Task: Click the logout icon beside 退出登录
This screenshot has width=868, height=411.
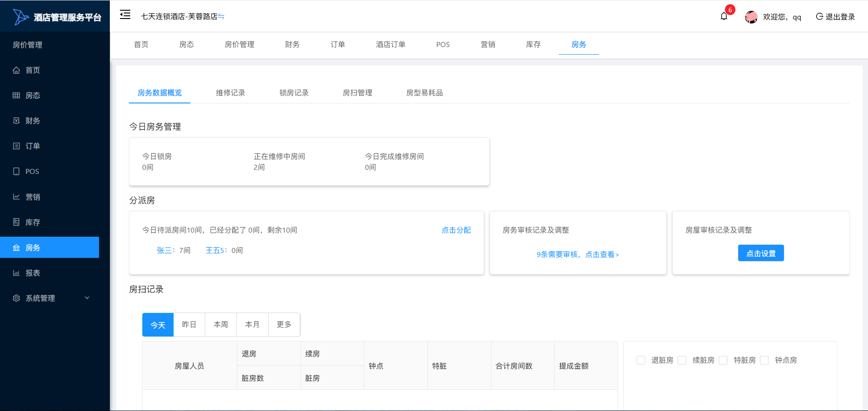Action: point(819,17)
